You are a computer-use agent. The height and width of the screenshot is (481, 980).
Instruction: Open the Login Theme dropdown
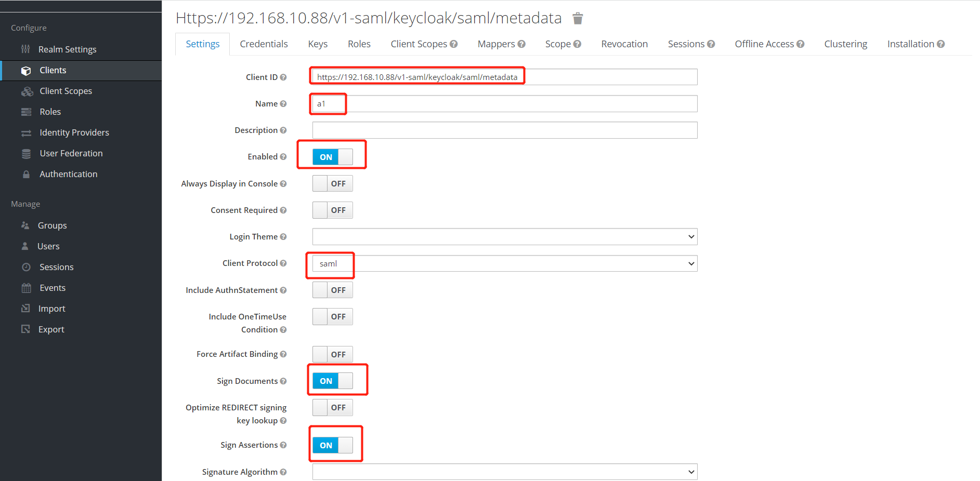pos(505,237)
